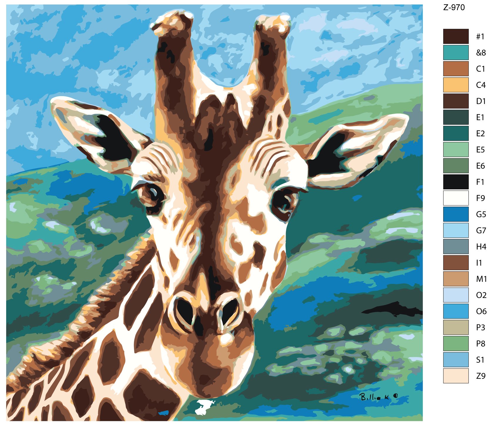Select the &8 teal color swatch
Viewport: 504px width, 425px height.
(456, 53)
